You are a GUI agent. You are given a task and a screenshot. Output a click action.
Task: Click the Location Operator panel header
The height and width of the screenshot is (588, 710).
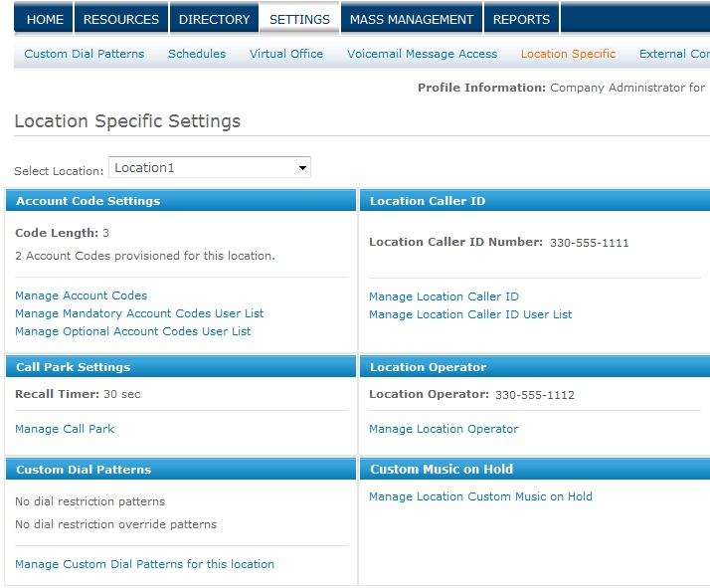click(535, 366)
